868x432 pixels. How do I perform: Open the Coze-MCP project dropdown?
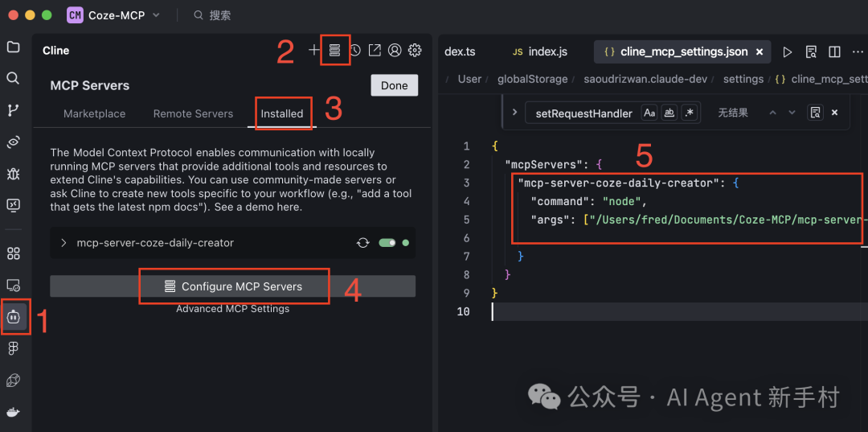click(113, 15)
